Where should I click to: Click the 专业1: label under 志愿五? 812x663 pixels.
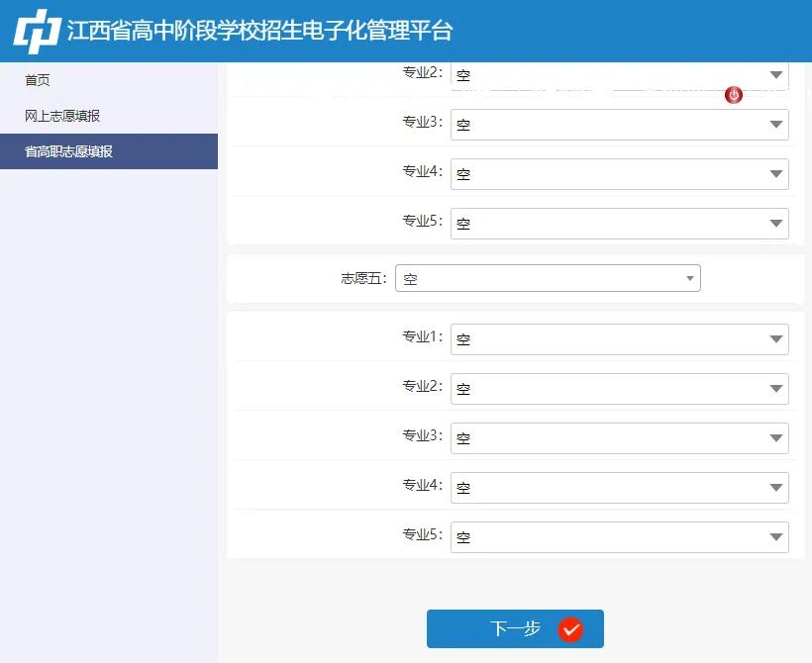click(423, 336)
